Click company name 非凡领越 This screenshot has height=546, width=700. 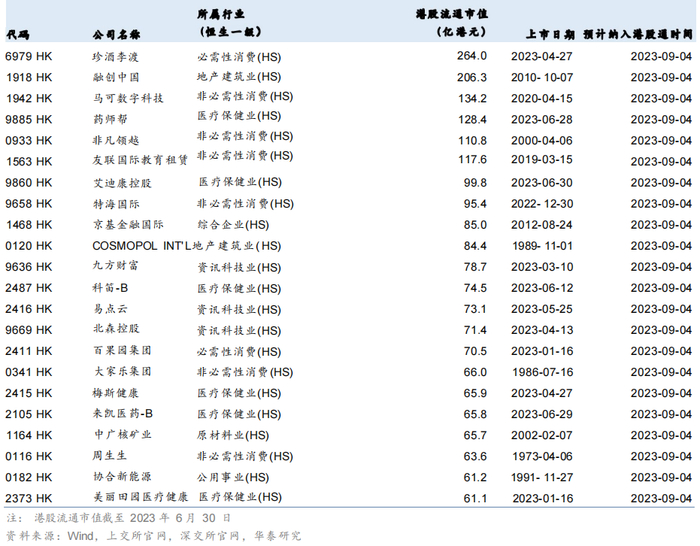tap(116, 140)
